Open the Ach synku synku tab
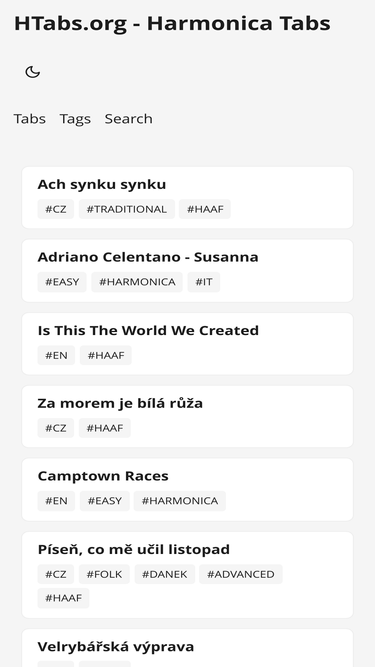 pos(102,184)
